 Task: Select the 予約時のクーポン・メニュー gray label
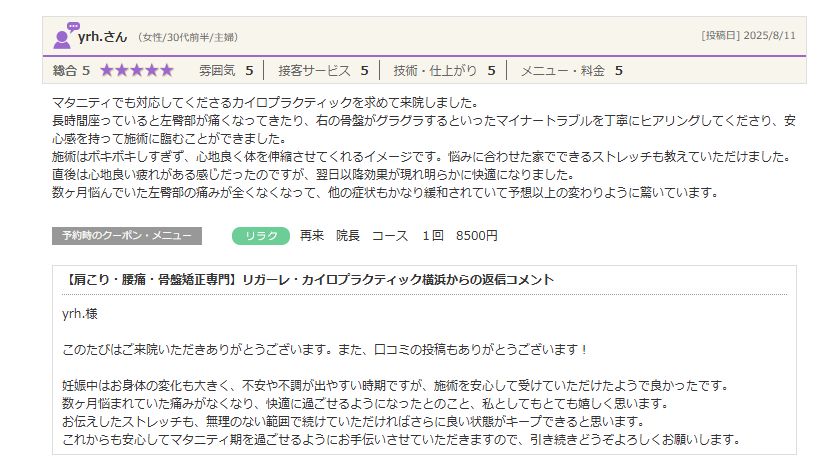point(126,236)
